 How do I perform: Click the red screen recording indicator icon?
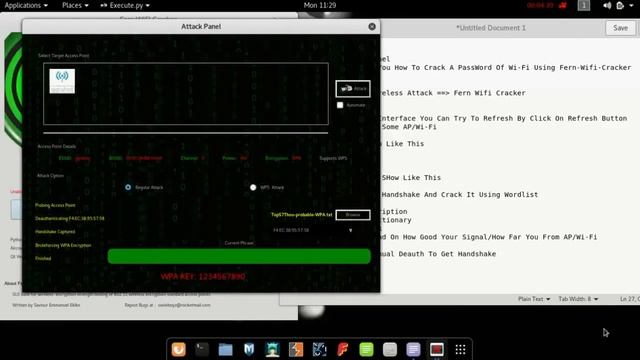563,5
